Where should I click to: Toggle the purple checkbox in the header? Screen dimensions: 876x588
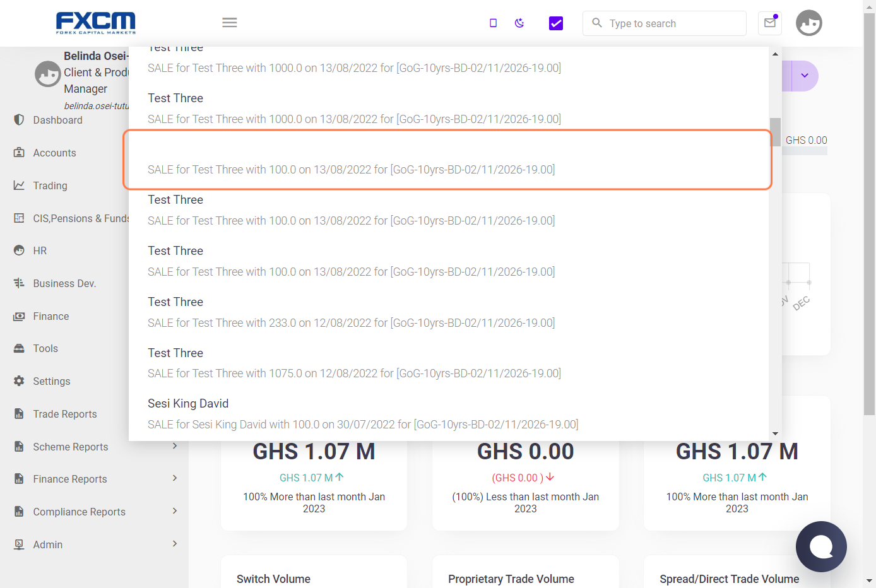pyautogui.click(x=556, y=23)
